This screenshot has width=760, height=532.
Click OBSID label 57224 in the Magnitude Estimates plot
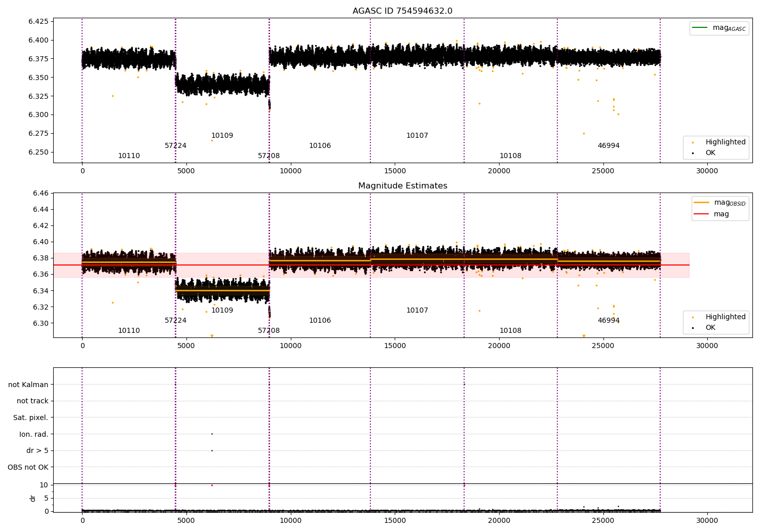point(175,321)
